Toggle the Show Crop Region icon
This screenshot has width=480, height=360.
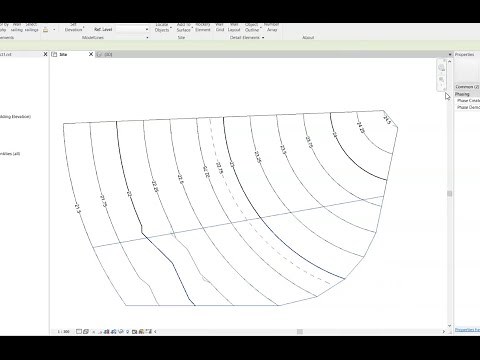(114, 332)
